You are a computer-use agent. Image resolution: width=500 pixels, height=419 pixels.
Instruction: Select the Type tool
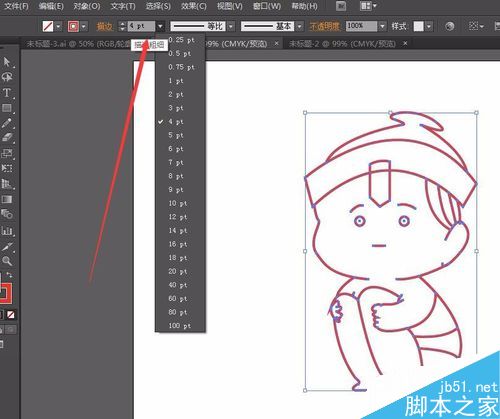tap(7, 93)
